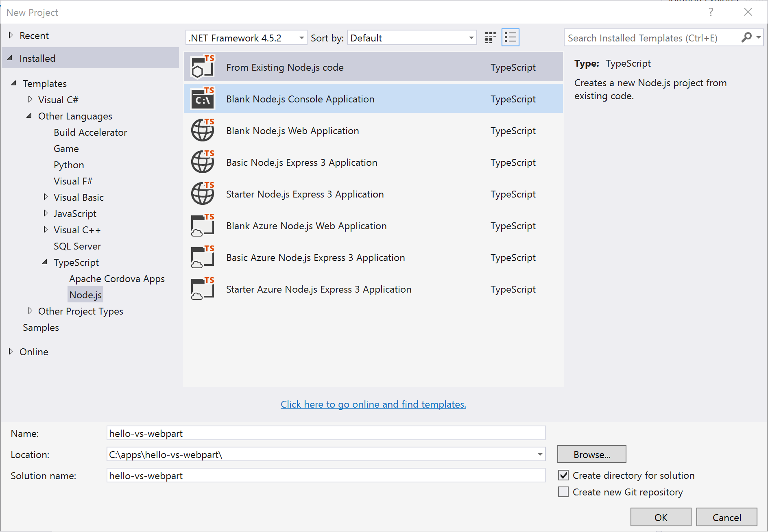Click the Blank Azure Node.js Web Application icon
The image size is (768, 532).
(203, 225)
